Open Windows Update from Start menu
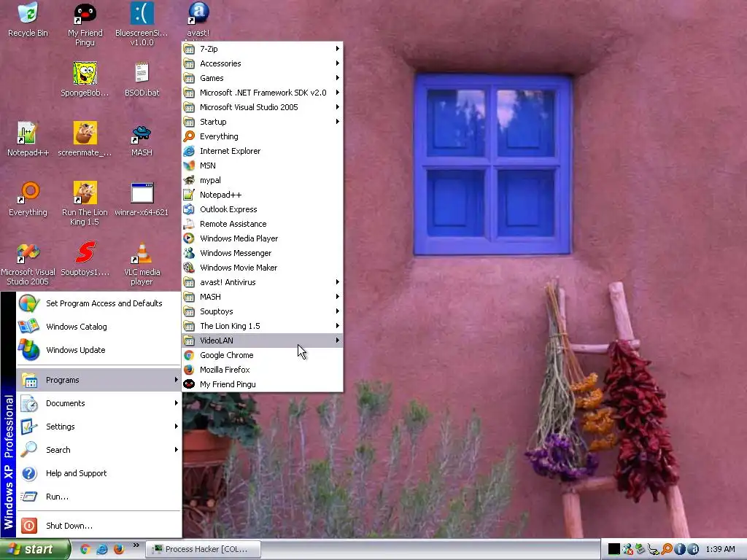This screenshot has height=560, width=747. [98, 350]
